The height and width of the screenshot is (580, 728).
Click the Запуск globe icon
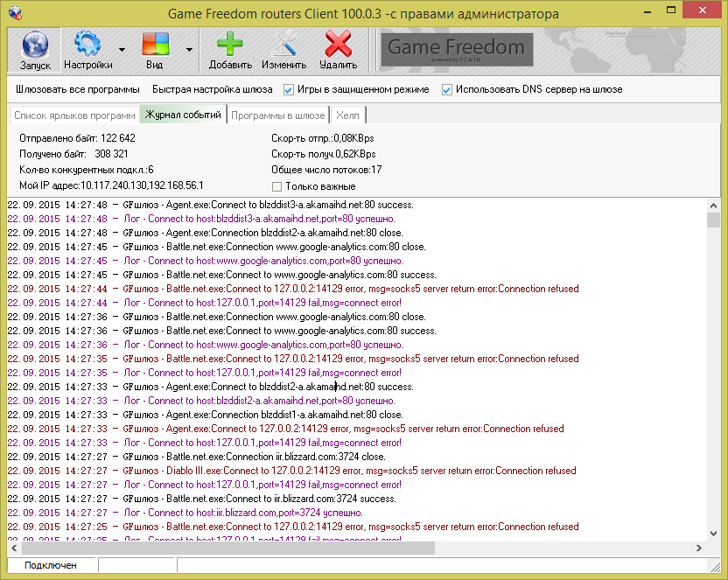tap(35, 44)
